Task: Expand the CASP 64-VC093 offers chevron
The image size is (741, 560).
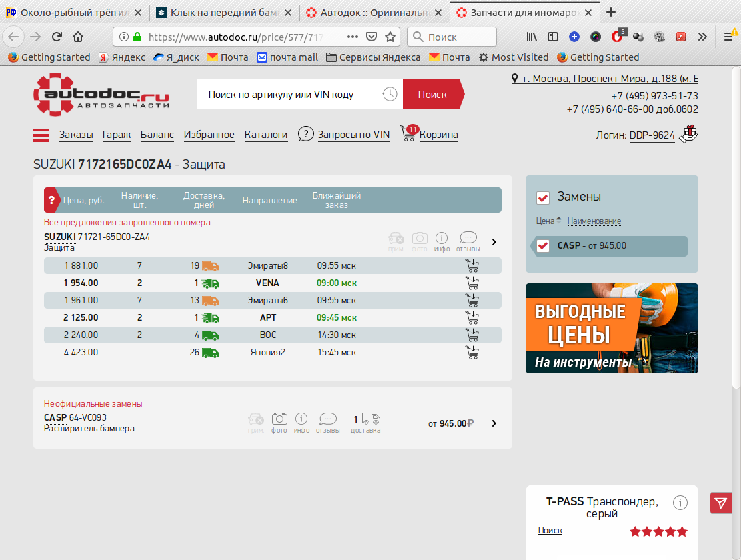Action: 494,423
